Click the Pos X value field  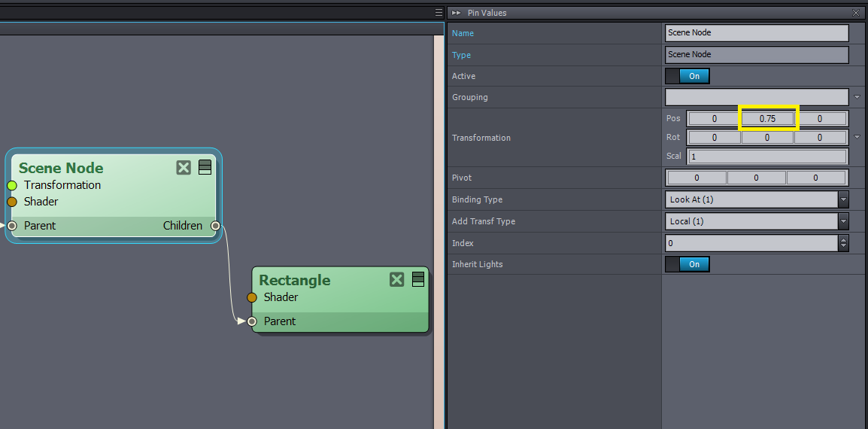tap(715, 119)
